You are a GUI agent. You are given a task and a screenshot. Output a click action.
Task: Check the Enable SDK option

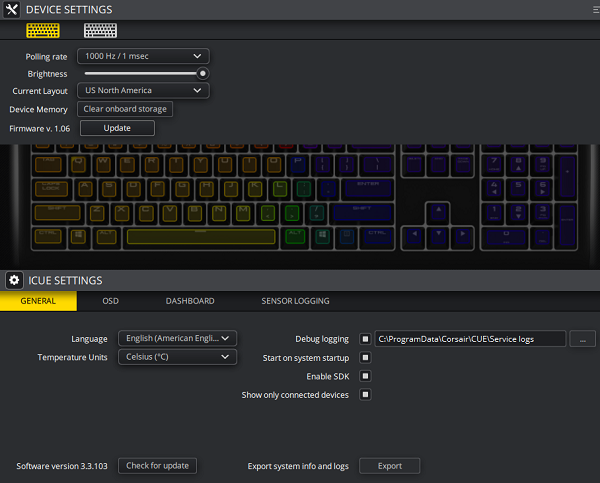point(365,376)
